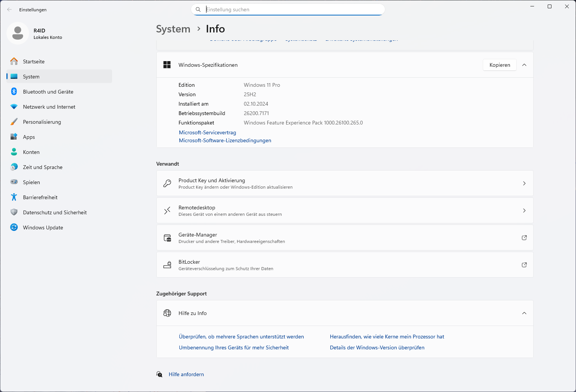Select the Personalisierung paintbrush icon
This screenshot has height=392, width=576.
point(14,122)
